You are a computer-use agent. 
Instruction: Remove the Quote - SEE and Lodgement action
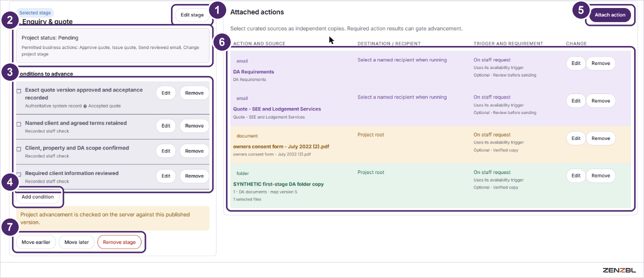tap(601, 101)
